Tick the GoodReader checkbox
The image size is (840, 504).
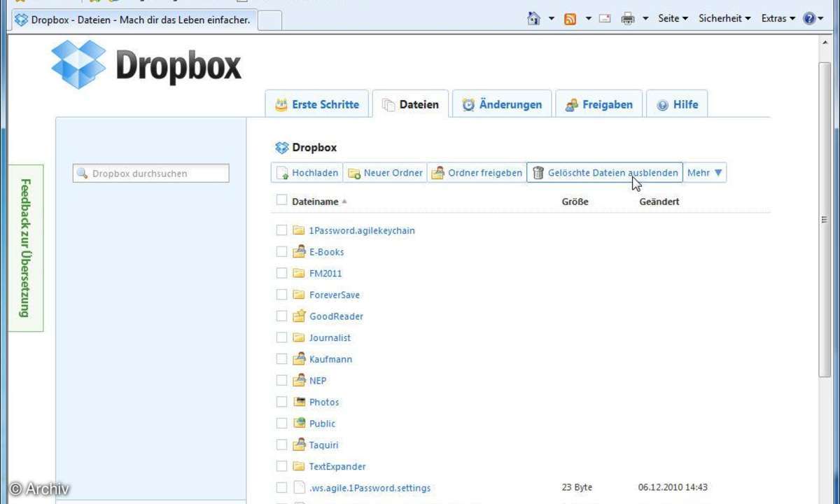[281, 316]
